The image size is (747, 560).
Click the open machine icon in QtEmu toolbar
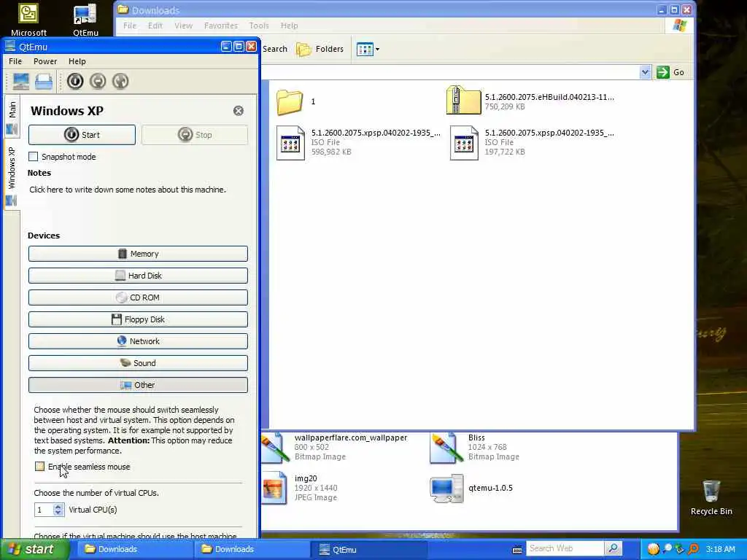(x=44, y=82)
